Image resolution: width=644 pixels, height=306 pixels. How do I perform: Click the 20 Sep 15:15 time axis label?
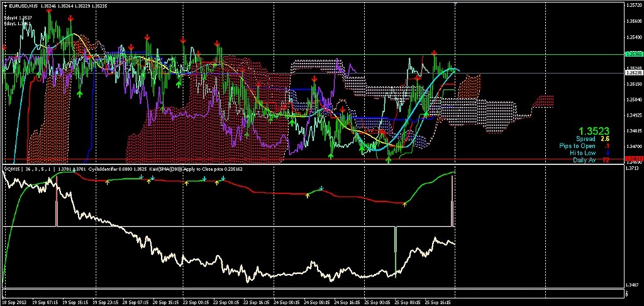[x=167, y=302]
